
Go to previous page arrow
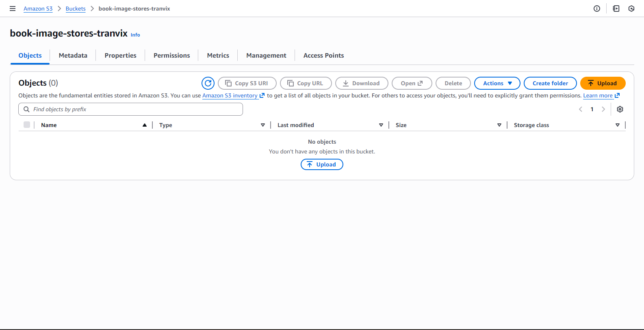(581, 109)
